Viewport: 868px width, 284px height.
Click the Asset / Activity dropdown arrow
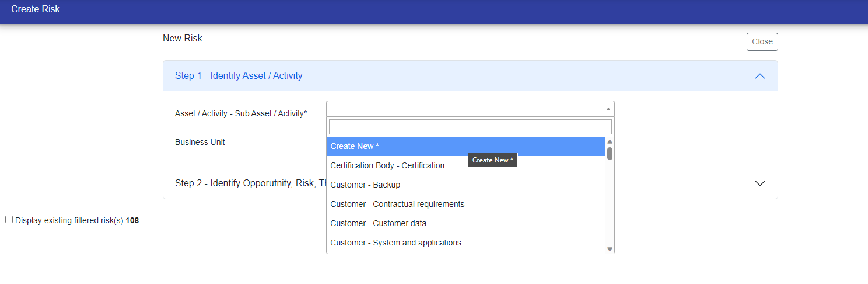608,109
